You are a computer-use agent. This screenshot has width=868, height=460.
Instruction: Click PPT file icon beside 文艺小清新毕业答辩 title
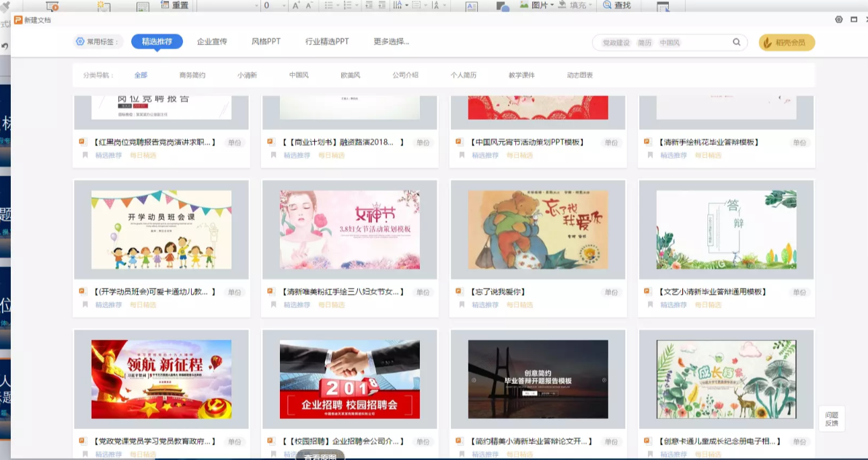coord(647,292)
